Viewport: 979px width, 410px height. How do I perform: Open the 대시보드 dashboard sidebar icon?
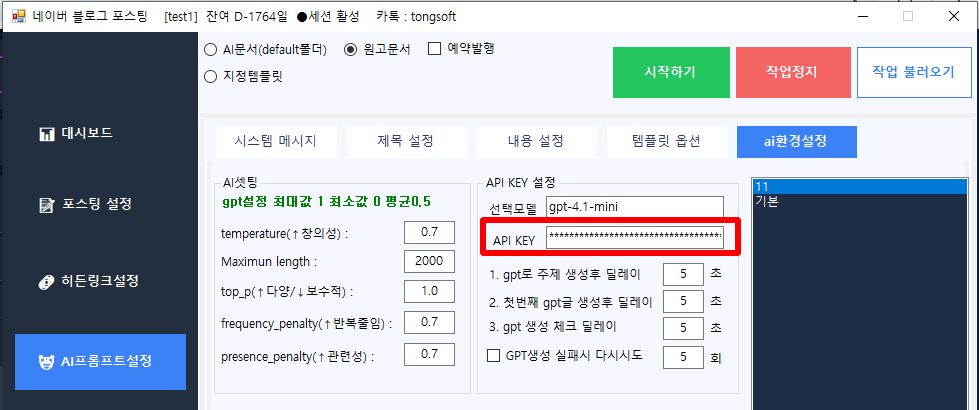click(x=46, y=133)
